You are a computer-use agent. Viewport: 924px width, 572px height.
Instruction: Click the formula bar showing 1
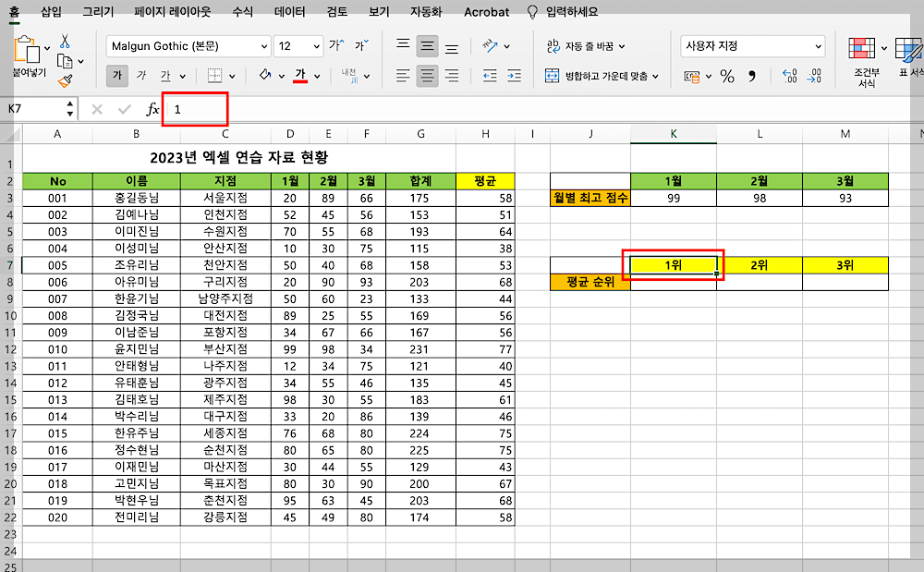(x=542, y=109)
